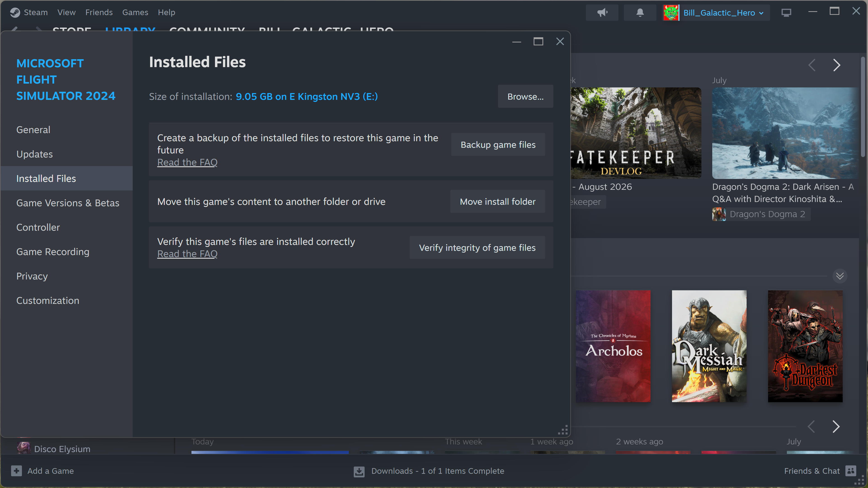This screenshot has width=868, height=488.
Task: Maximize the game properties dialog
Action: 538,41
